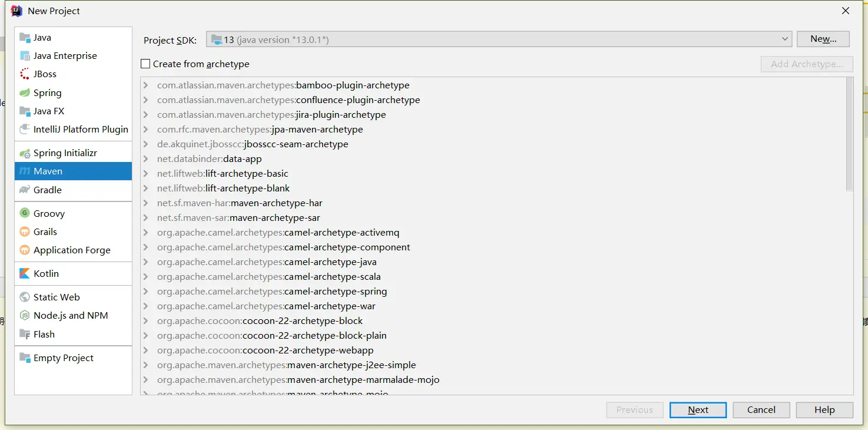The image size is (868, 430).
Task: Click the Add Archetype... button
Action: (x=807, y=64)
